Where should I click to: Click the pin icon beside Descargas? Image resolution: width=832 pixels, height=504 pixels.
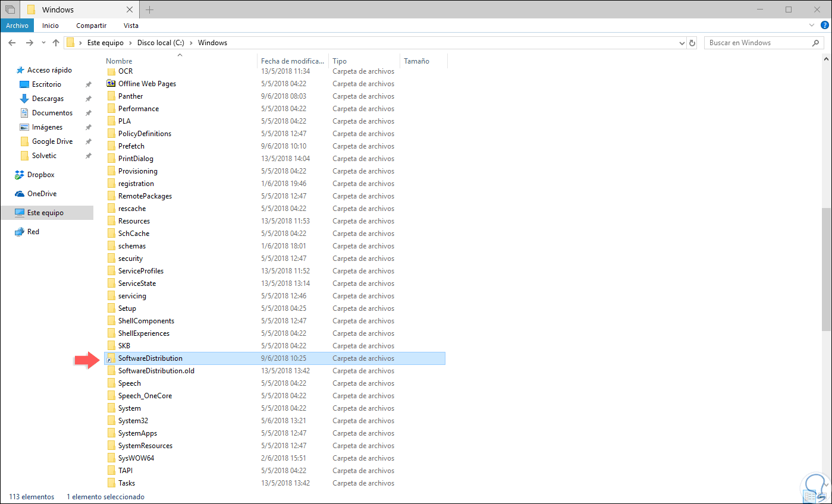pyautogui.click(x=89, y=99)
